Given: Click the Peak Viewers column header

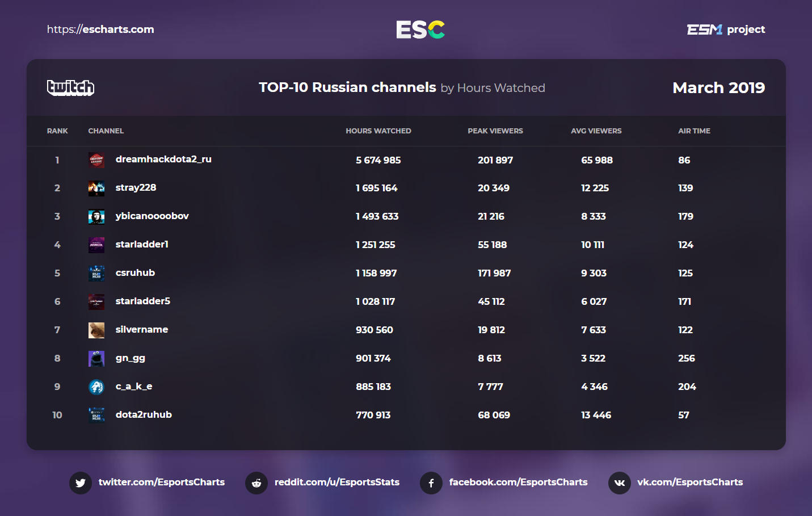Looking at the screenshot, I should point(495,131).
